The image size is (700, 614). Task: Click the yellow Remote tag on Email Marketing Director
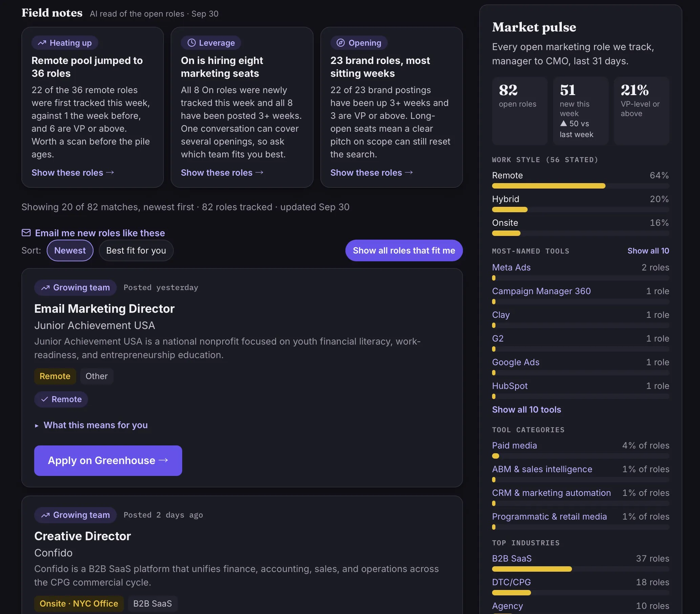coord(55,376)
